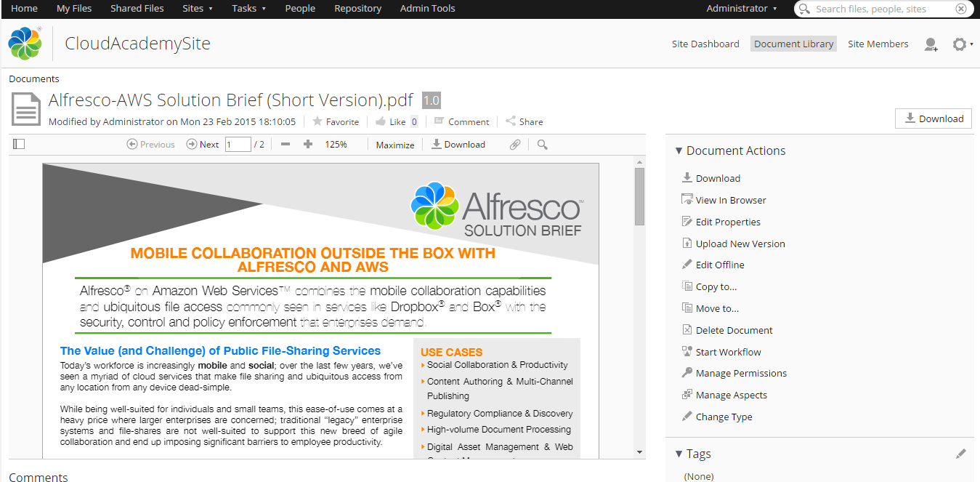Image resolution: width=980 pixels, height=482 pixels.
Task: Click the Documents breadcrumb link
Action: pos(34,79)
